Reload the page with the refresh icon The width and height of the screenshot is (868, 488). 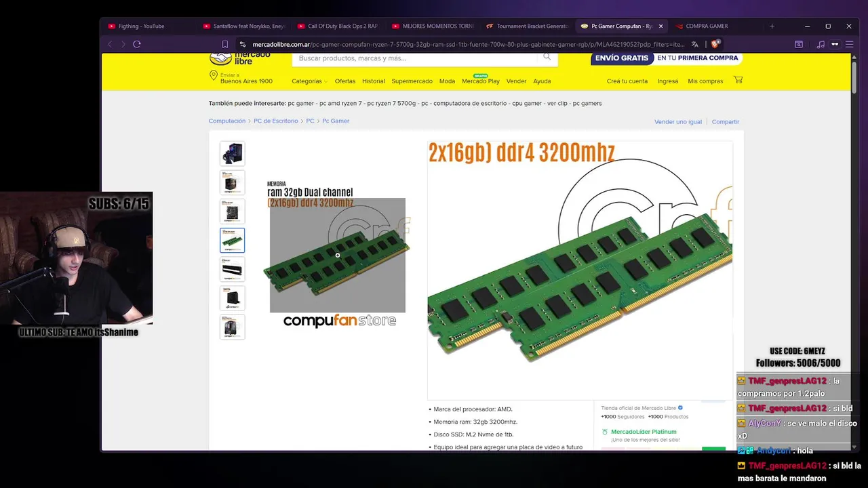(x=137, y=44)
